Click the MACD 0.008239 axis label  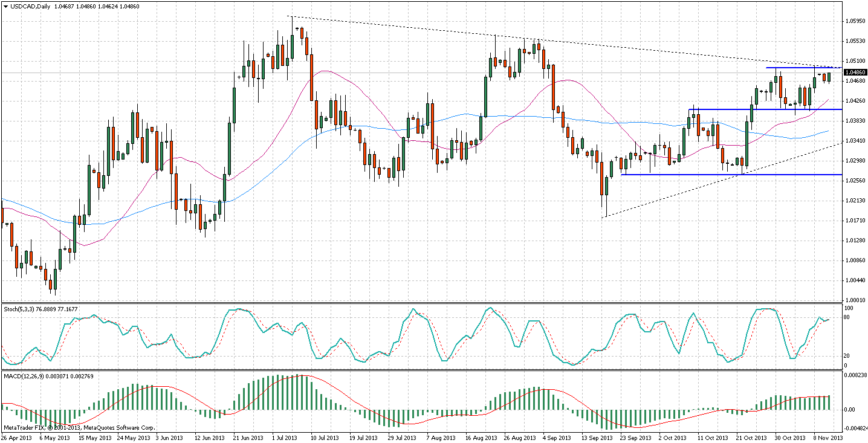855,376
